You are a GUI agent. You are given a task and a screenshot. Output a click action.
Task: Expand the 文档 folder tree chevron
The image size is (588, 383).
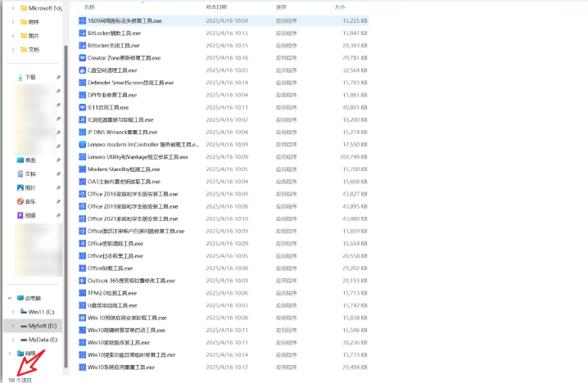tap(13, 49)
